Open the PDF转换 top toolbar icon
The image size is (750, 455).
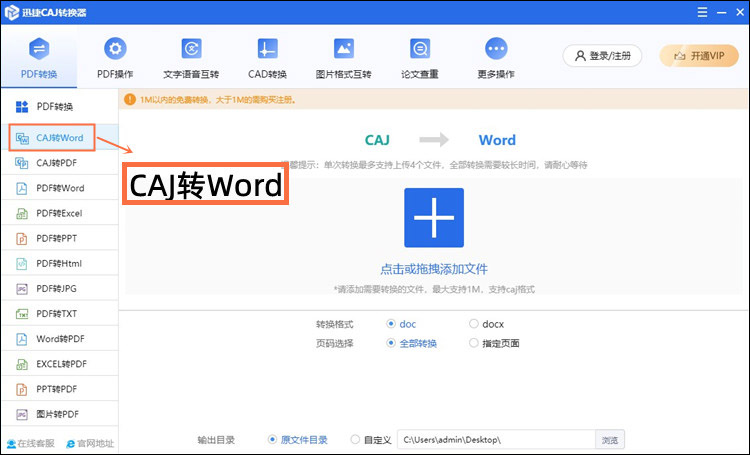[39, 49]
